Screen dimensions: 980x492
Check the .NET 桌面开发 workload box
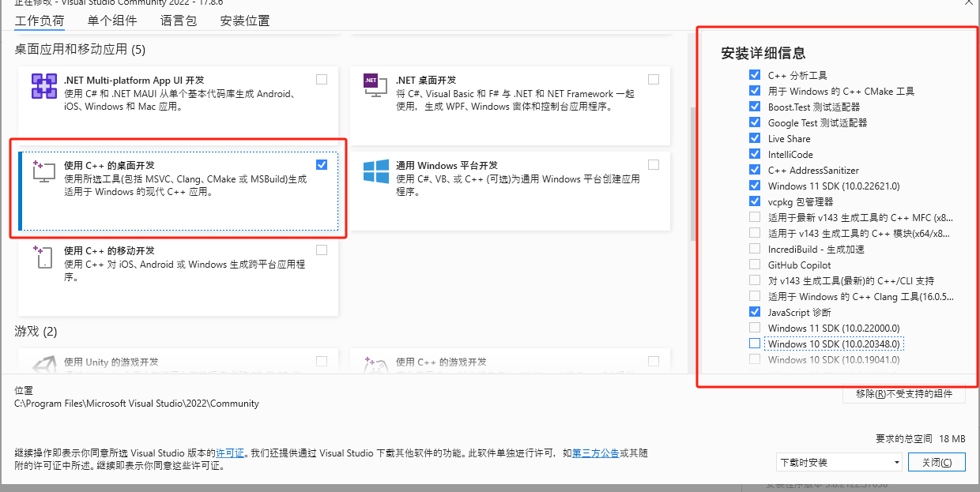(654, 79)
